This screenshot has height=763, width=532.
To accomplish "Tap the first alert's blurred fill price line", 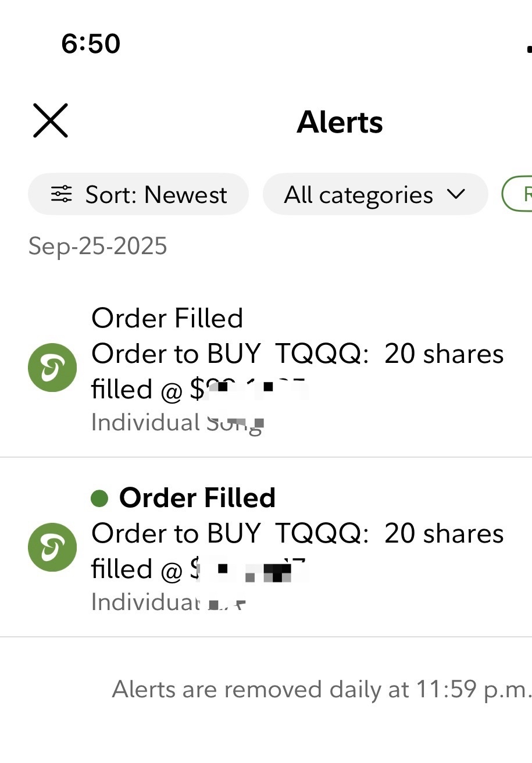I will 198,389.
